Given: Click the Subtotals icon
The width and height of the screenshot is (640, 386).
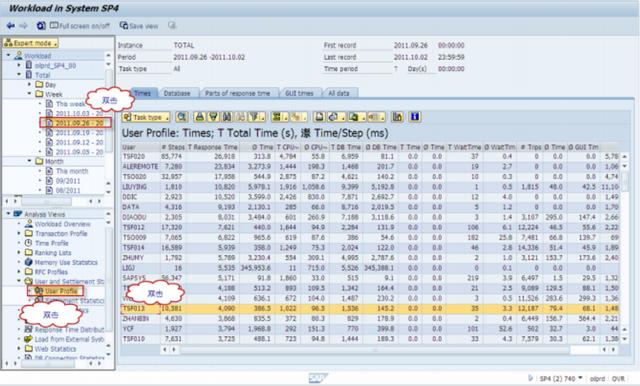Looking at the screenshot, I should [298, 117].
